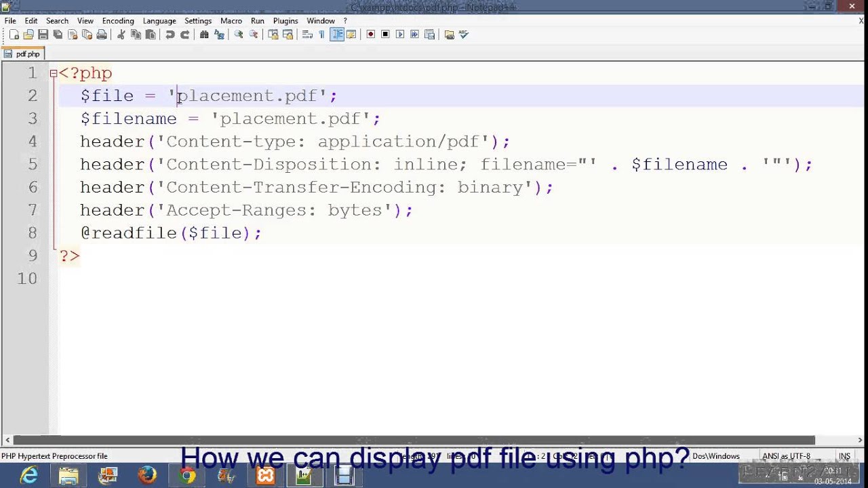868x488 pixels.
Task: Create a new file from toolbar
Action: (14, 35)
